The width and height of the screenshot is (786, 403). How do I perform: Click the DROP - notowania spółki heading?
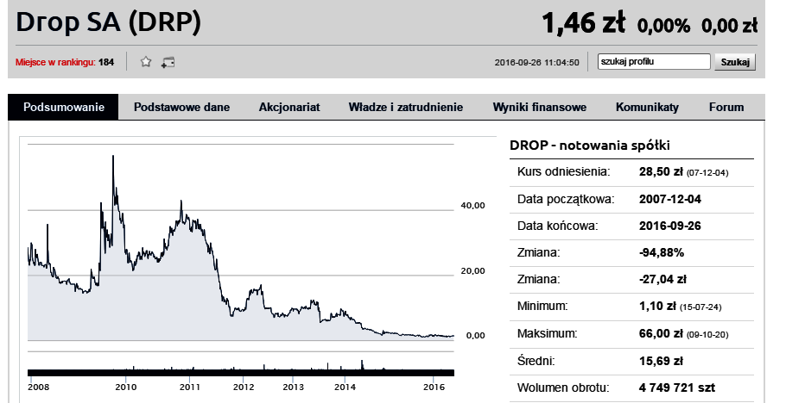point(590,145)
